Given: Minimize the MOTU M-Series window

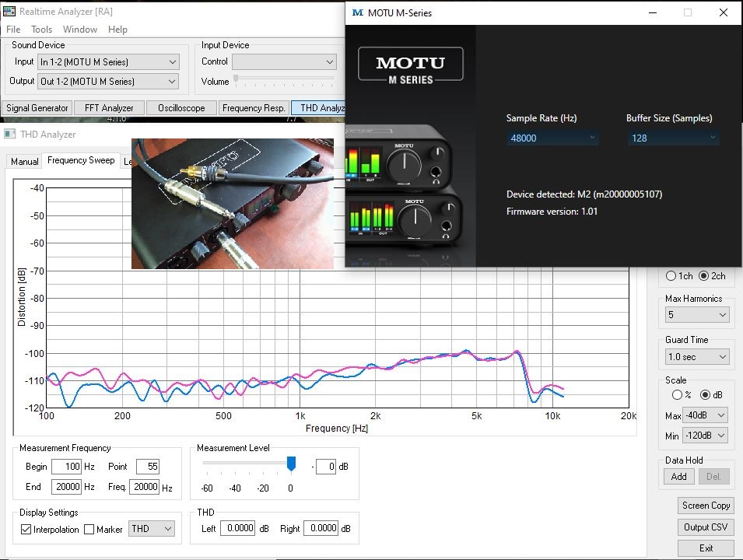Looking at the screenshot, I should click(x=653, y=12).
